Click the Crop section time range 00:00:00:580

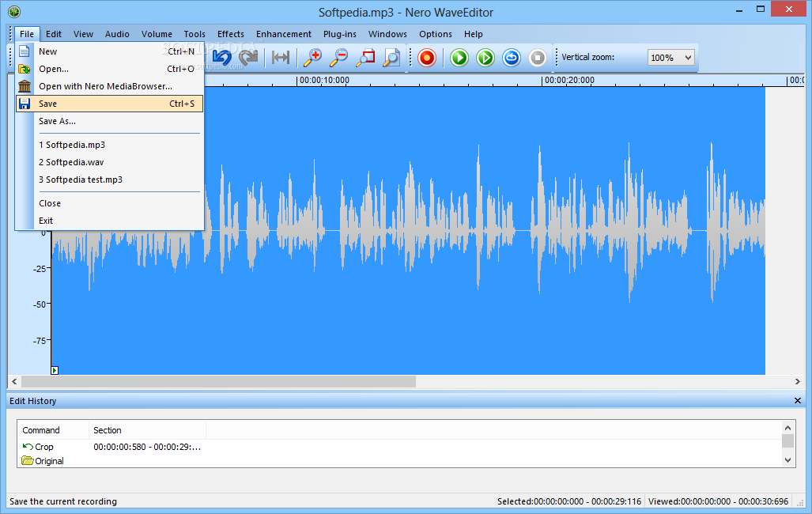[147, 447]
